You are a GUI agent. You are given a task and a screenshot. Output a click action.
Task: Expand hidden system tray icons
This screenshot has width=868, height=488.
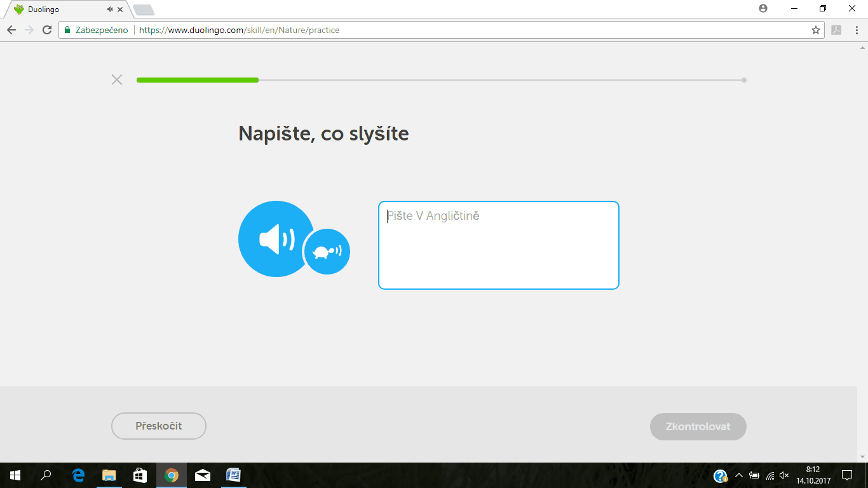738,475
